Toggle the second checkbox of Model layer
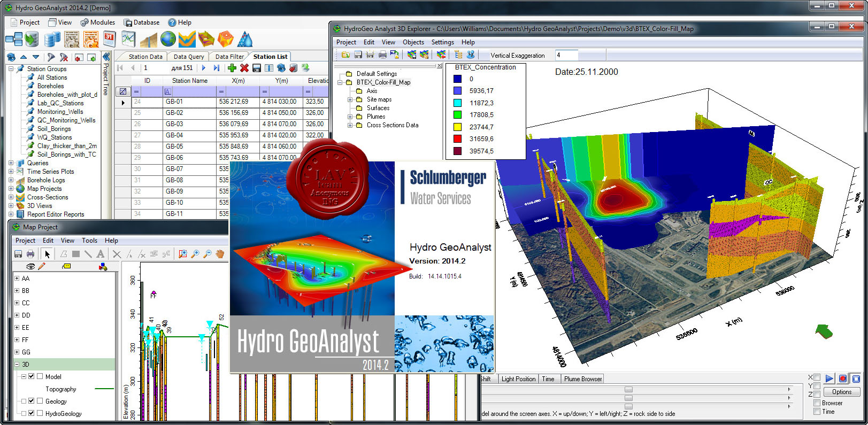Screen dimensions: 868x425 (40, 376)
